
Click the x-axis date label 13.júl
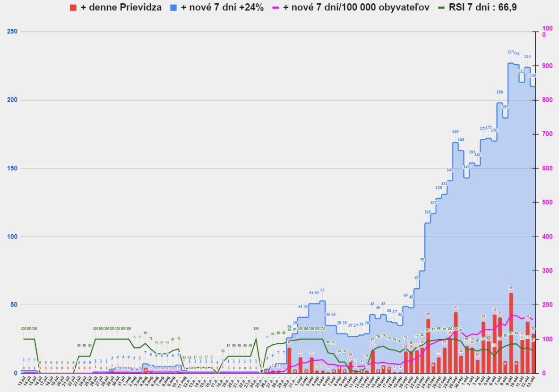click(x=22, y=381)
